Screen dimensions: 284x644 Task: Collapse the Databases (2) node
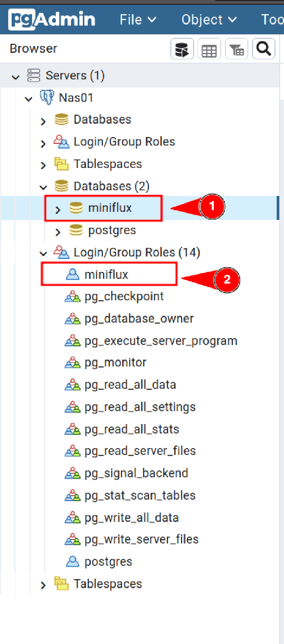[43, 187]
